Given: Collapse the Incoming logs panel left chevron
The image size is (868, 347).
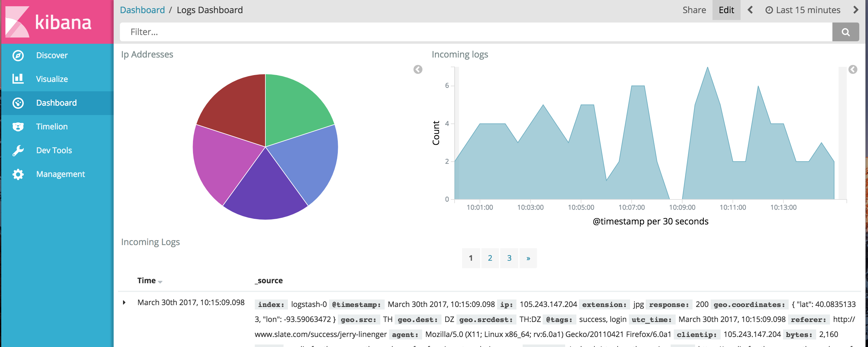Looking at the screenshot, I should (418, 69).
